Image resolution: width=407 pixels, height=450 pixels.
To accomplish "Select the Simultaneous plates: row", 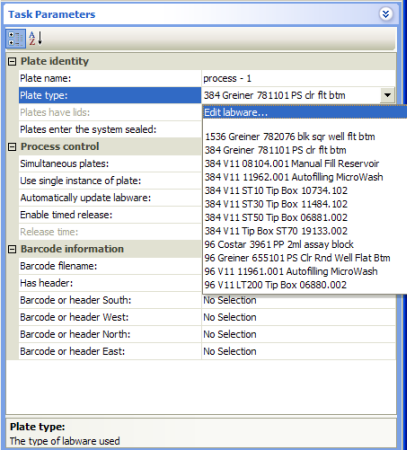I will (110, 164).
